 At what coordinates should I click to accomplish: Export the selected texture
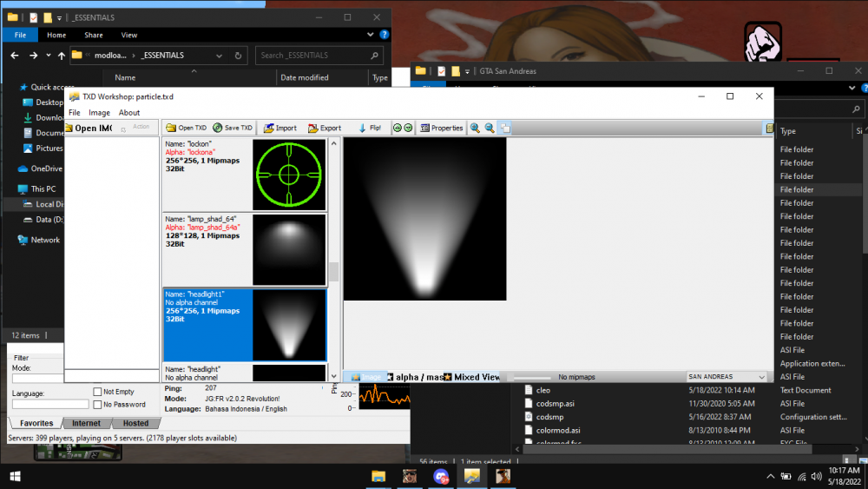(325, 128)
